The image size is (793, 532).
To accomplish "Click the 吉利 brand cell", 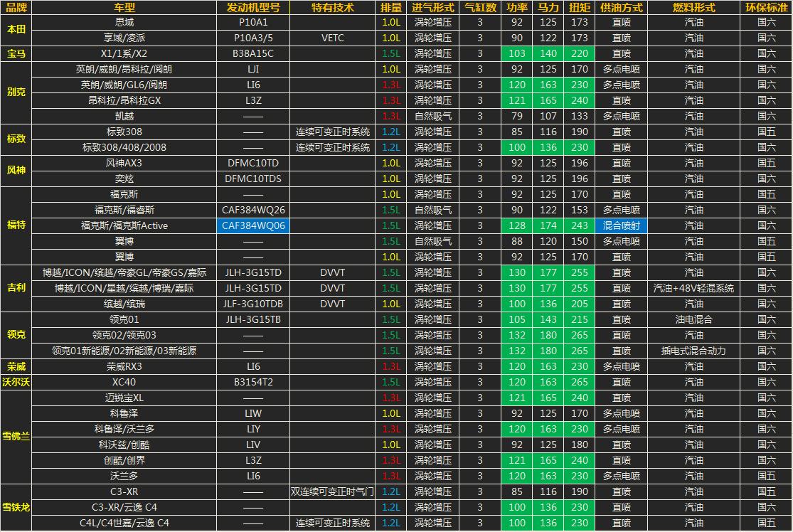I will 16,288.
